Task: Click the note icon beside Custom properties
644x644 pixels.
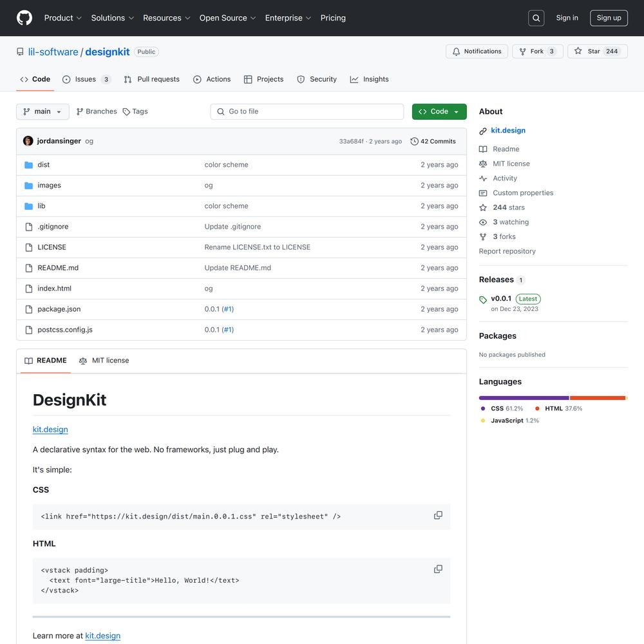Action: tap(483, 193)
